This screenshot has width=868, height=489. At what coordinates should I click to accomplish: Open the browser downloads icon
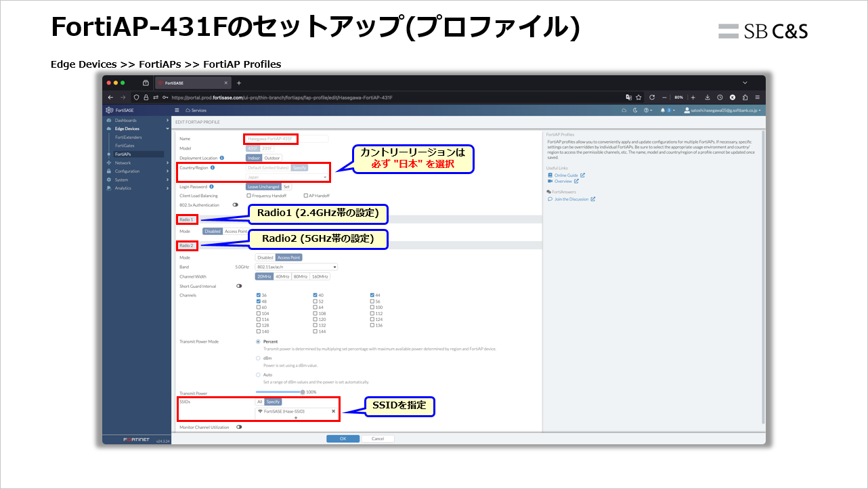[x=707, y=98]
